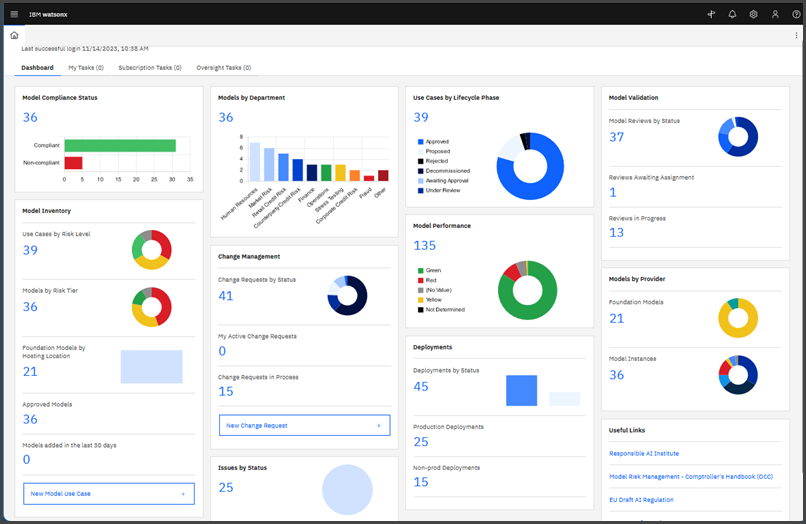Open the EU Draft AI Regulation link
The image size is (806, 524).
pos(641,500)
